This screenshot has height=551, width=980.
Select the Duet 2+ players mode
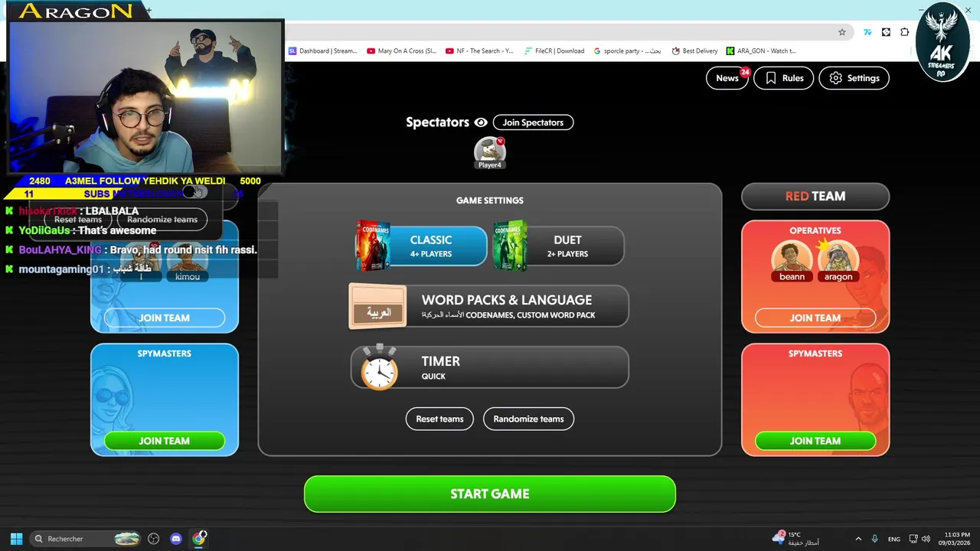pos(559,246)
